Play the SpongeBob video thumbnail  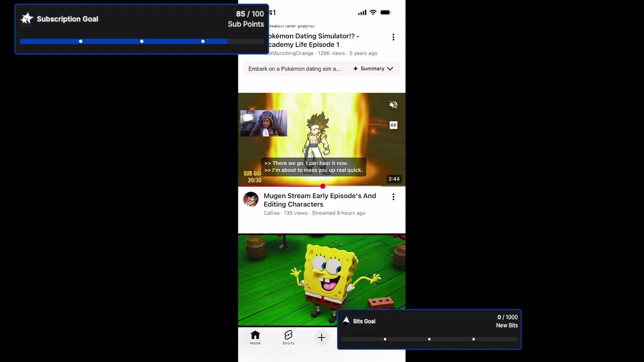pos(321,280)
